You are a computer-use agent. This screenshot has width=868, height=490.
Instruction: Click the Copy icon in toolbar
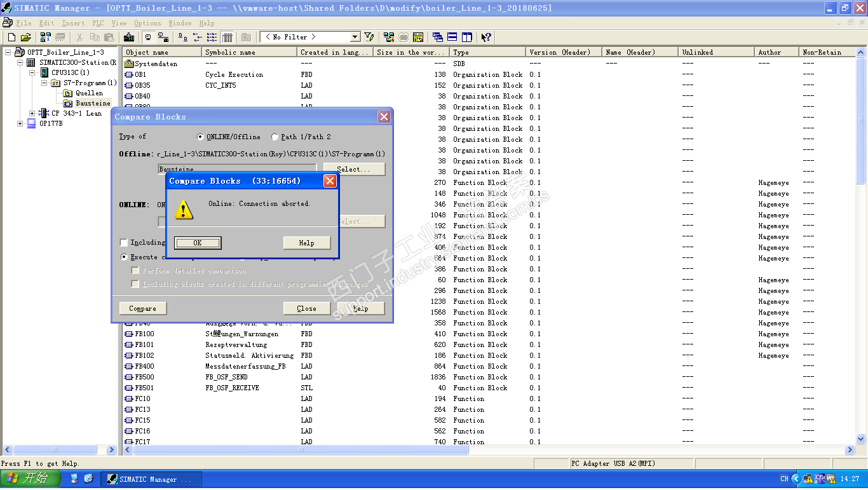[x=95, y=37]
